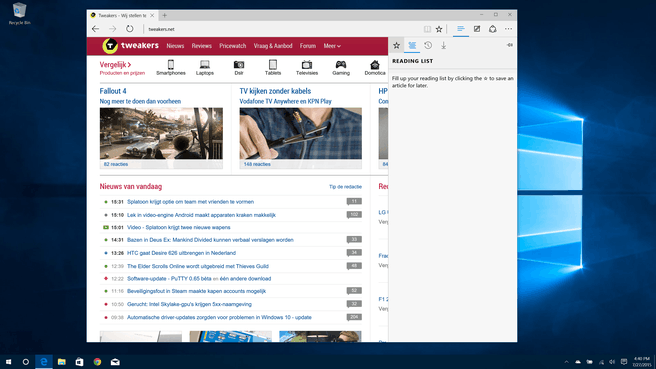
Task: Open the Fallout 4 article image
Action: click(161, 133)
